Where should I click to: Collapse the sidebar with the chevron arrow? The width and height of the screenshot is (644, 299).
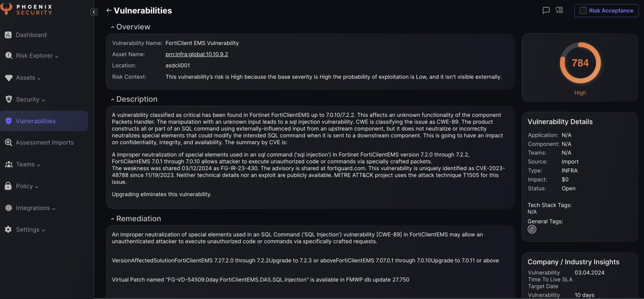click(94, 11)
